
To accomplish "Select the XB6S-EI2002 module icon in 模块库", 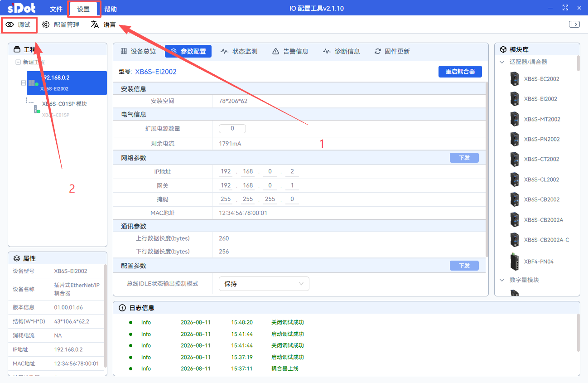I will click(514, 99).
